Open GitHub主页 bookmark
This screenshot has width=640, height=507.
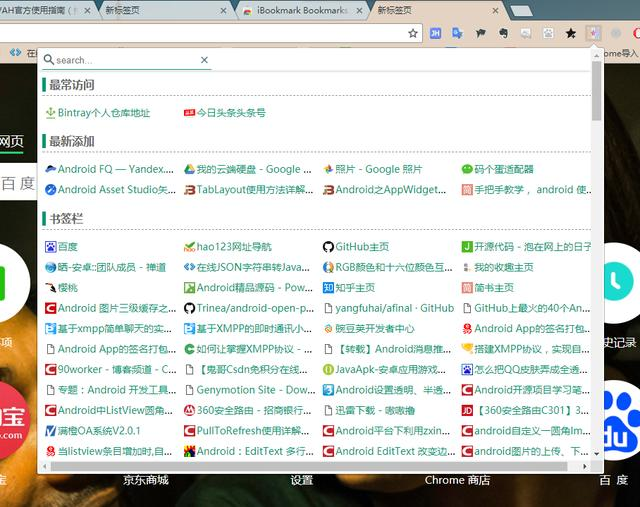[356, 247]
